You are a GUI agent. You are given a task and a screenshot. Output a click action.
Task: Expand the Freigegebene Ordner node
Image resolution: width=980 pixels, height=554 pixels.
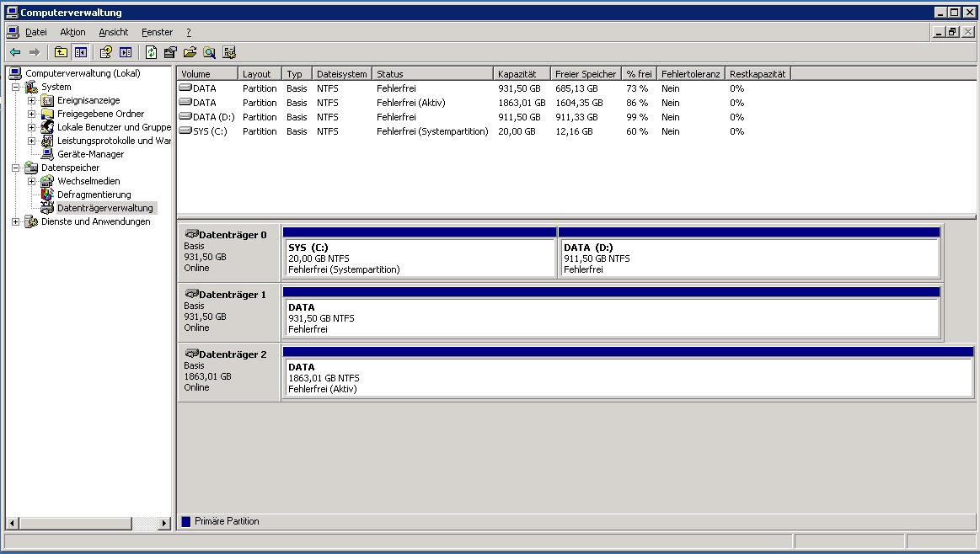pos(31,114)
